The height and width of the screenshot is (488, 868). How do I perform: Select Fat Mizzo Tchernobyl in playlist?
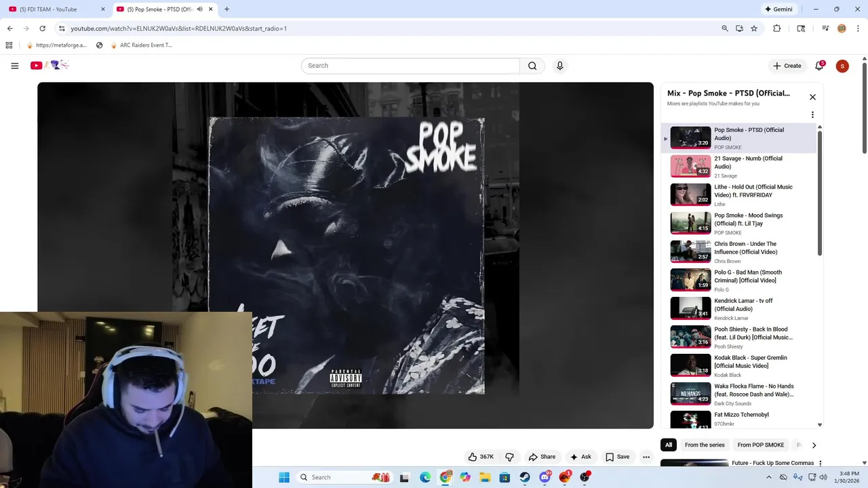pos(739,419)
